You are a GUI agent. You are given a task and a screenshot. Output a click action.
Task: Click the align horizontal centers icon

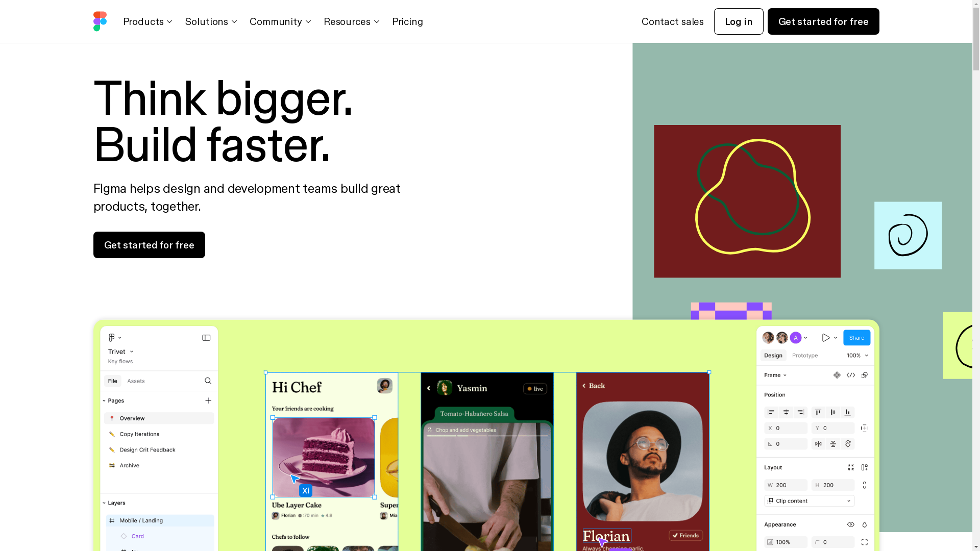[786, 412]
